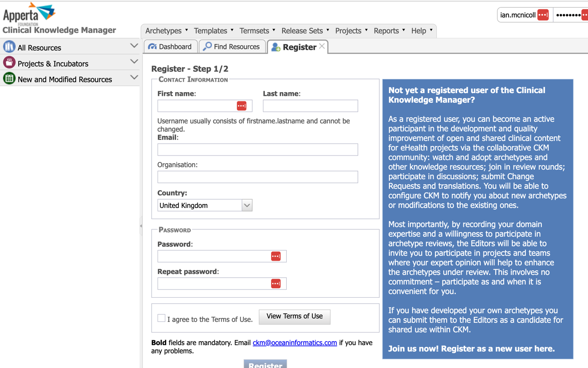Click the Register tab user icon
Image resolution: width=588 pixels, height=368 pixels.
(x=276, y=47)
